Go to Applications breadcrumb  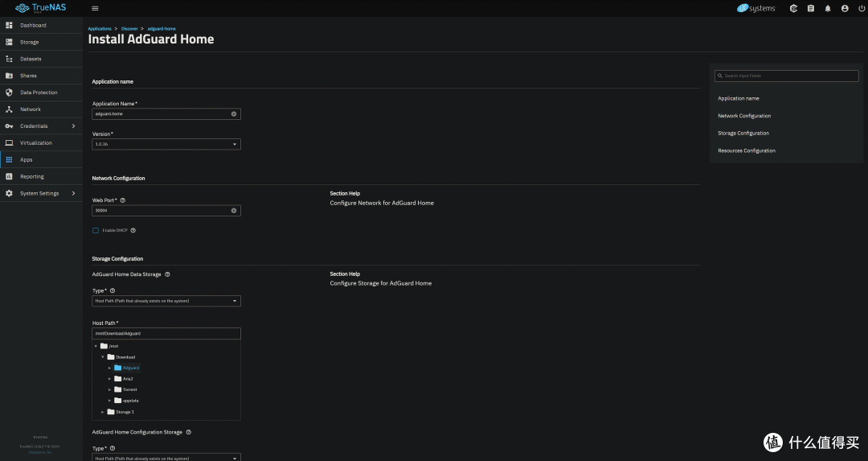(x=100, y=29)
